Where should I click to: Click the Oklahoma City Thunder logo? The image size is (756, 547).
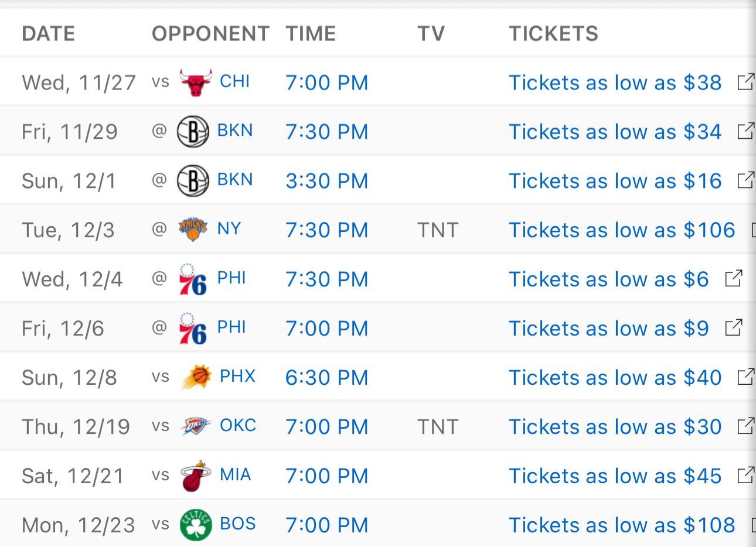(196, 426)
